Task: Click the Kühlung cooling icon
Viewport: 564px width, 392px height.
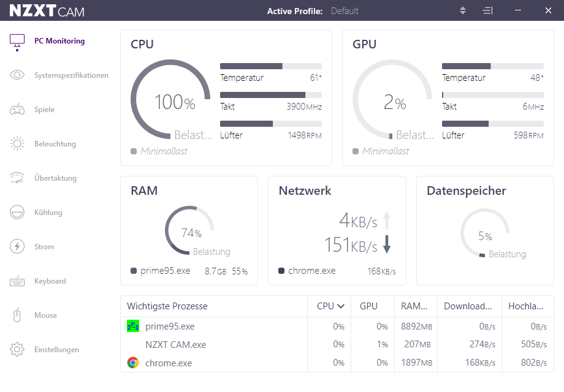Action: [17, 212]
